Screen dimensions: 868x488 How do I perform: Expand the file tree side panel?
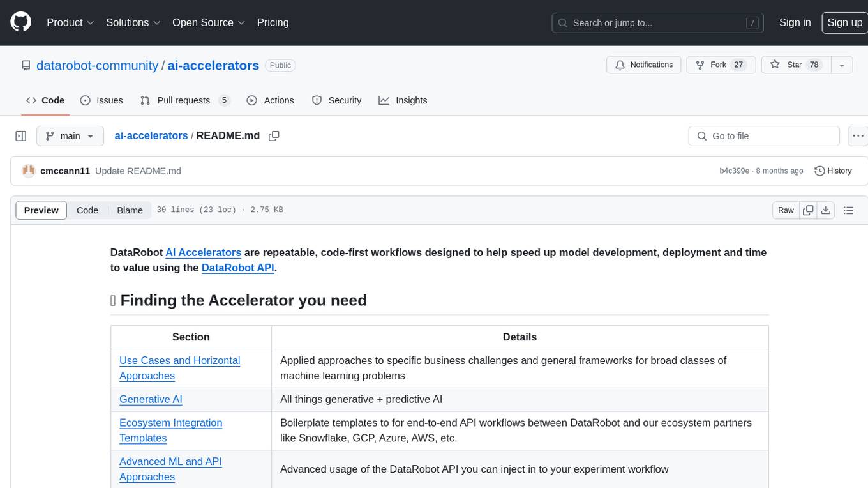(21, 136)
